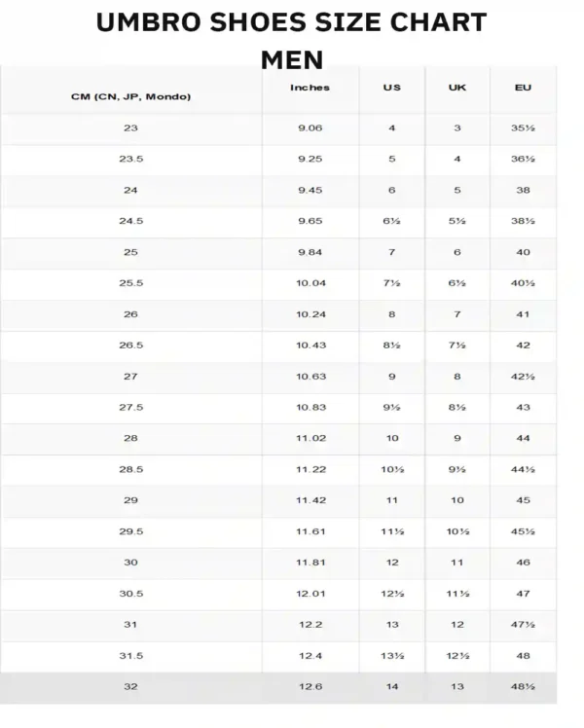The image size is (584, 728).
Task: Click the EU size 38 cell
Action: (523, 190)
